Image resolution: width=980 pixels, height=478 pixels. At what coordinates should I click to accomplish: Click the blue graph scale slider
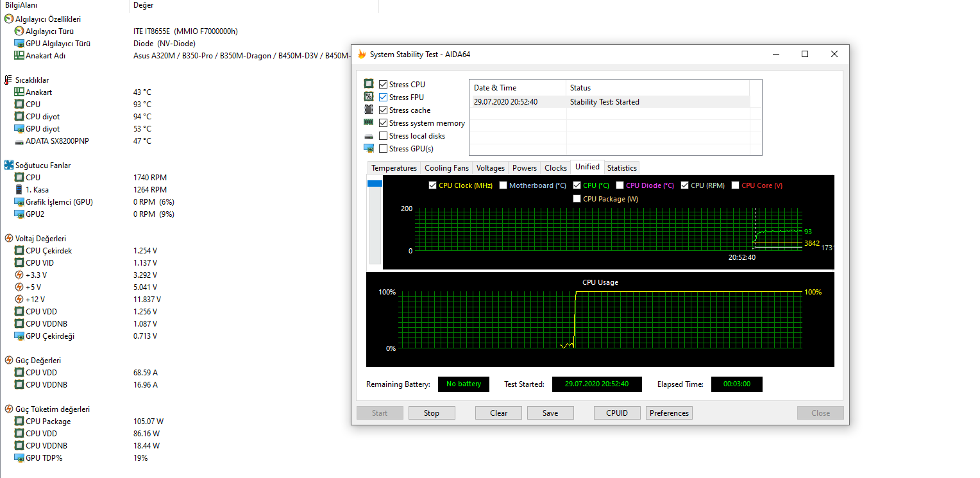pos(375,184)
